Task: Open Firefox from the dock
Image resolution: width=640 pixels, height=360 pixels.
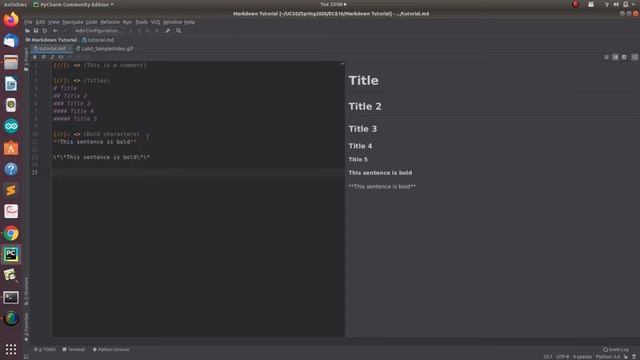Action: [11, 20]
